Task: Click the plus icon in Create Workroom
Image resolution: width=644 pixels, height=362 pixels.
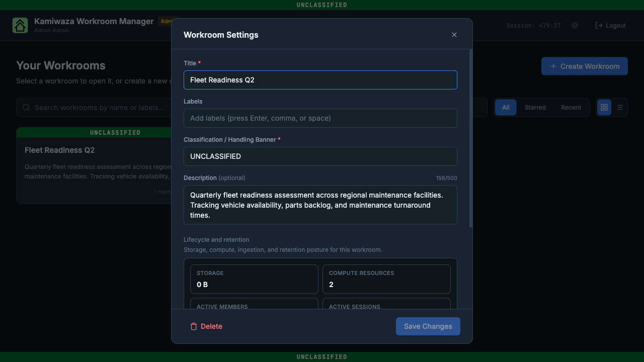Action: pyautogui.click(x=553, y=66)
